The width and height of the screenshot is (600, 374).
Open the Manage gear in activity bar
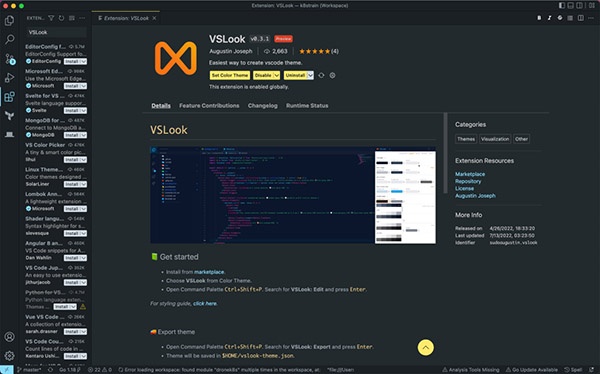click(10, 356)
